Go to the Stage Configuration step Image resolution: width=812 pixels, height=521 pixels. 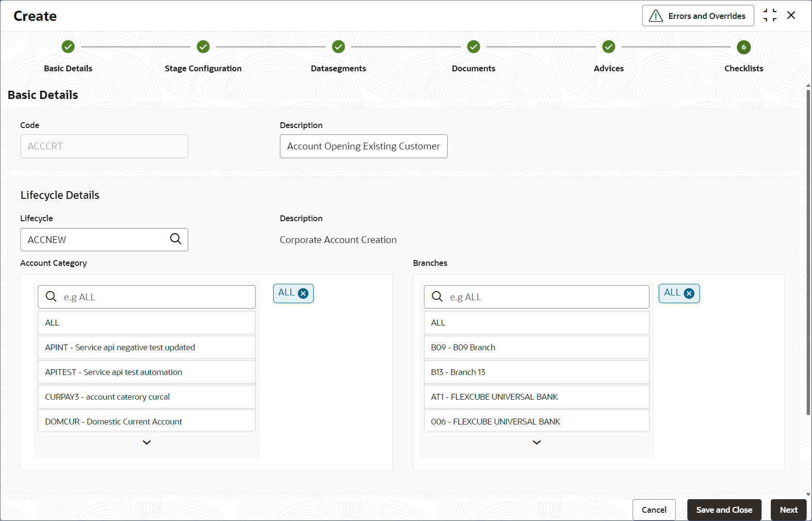pyautogui.click(x=203, y=68)
